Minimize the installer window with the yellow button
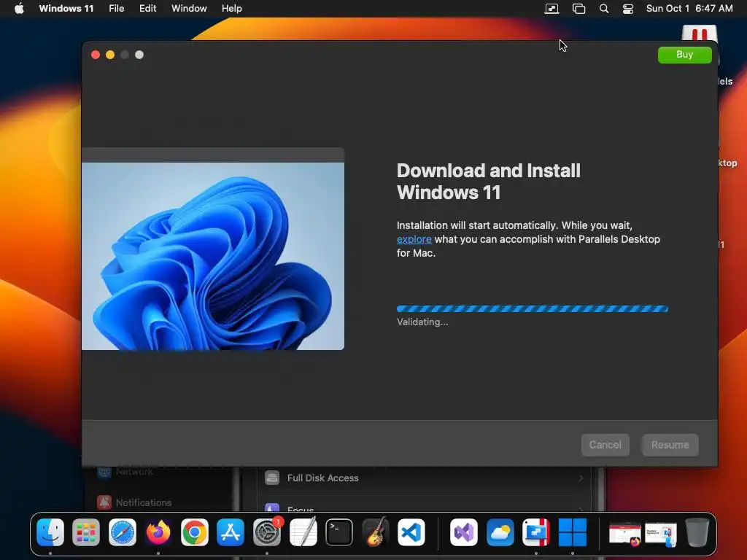Screen dimensions: 747x560 [x=110, y=55]
